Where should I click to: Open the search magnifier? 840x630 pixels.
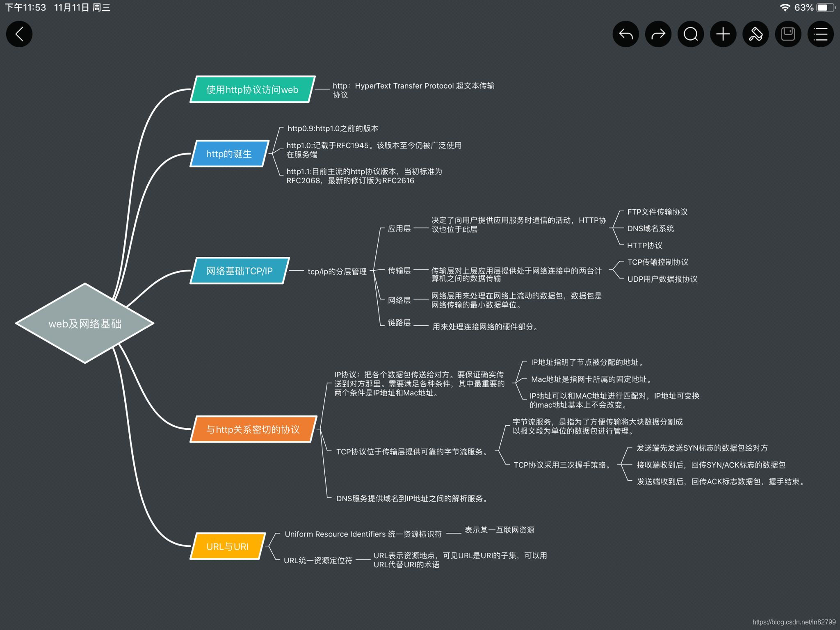point(691,34)
